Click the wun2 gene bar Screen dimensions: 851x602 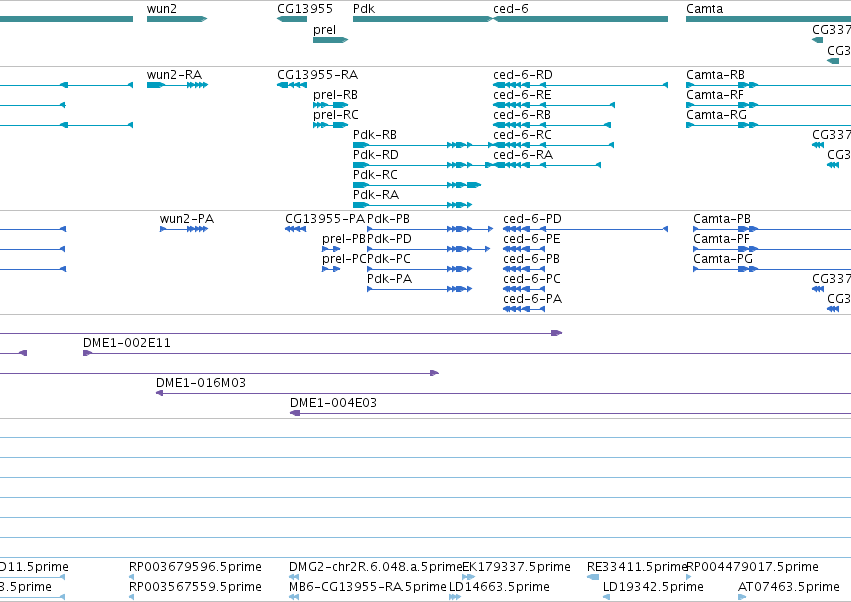pos(177,19)
